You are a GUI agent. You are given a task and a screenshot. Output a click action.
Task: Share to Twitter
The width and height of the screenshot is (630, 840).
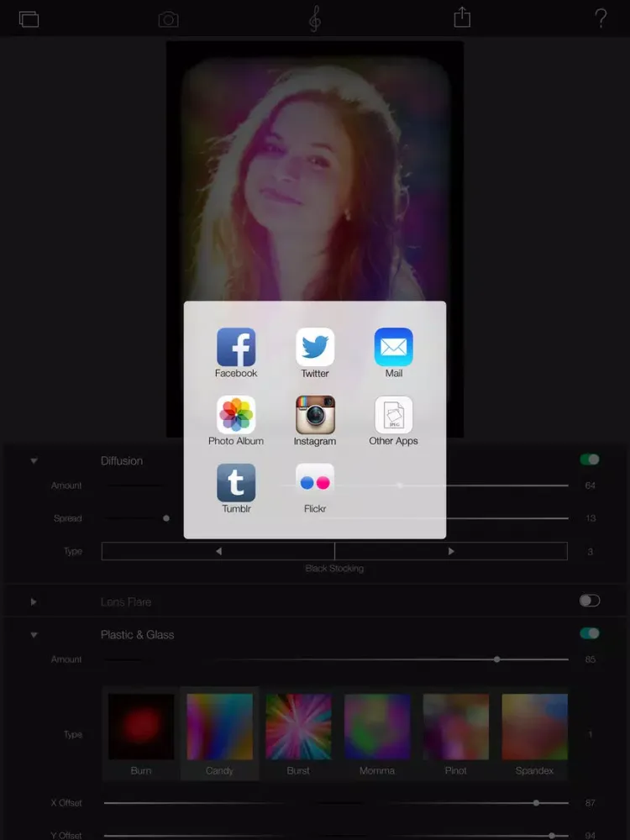[315, 347]
